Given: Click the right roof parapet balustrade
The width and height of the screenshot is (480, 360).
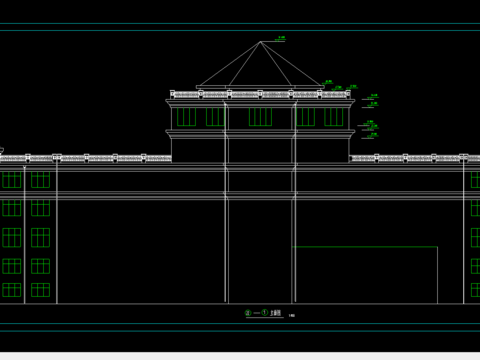Looking at the screenshot, I should click(415, 158).
